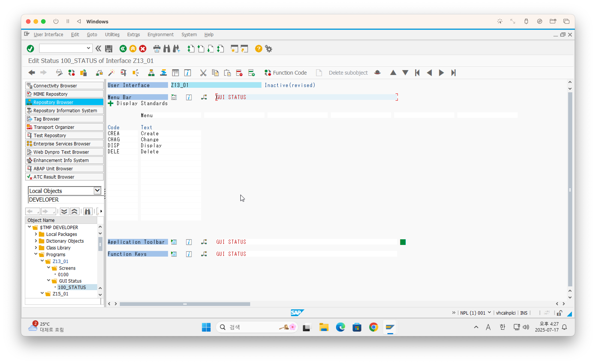
Task: Click the horizontal scrollbar thumb
Action: point(185,304)
